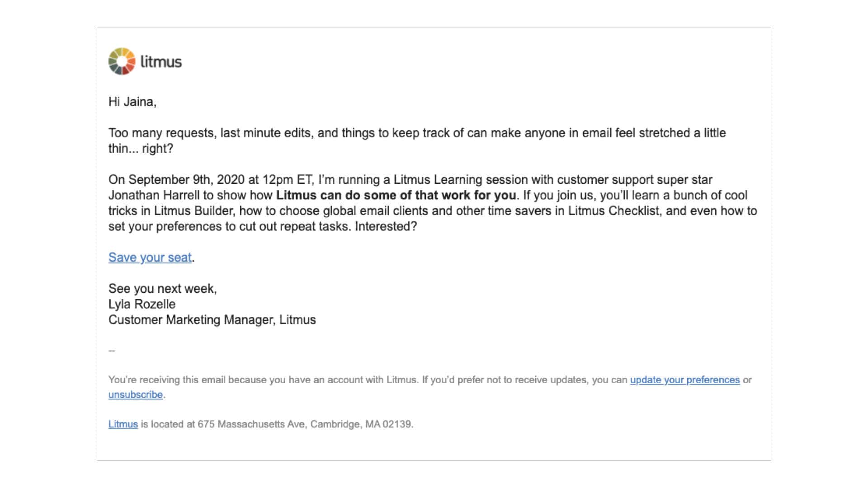Click the Hi Jaina greeting
Viewport: 868px width, 488px height.
pos(132,102)
